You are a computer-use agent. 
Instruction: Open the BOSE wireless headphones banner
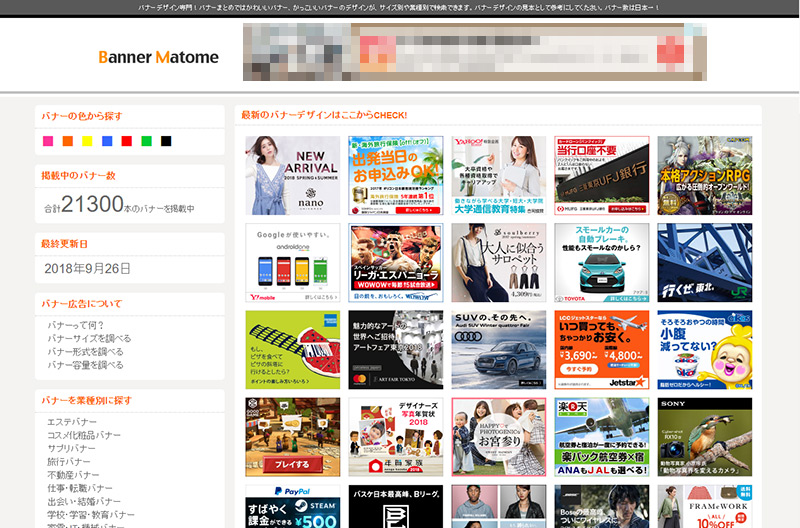click(602, 506)
